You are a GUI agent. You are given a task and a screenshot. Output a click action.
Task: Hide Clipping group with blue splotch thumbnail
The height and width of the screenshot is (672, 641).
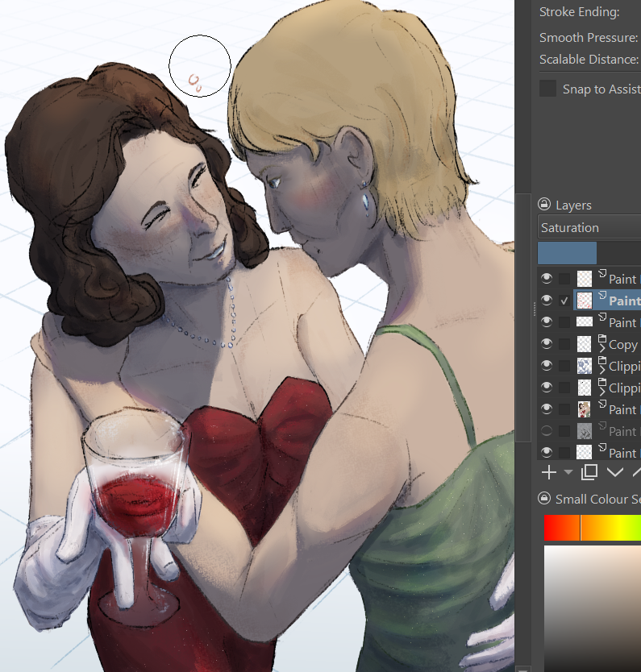(x=546, y=365)
